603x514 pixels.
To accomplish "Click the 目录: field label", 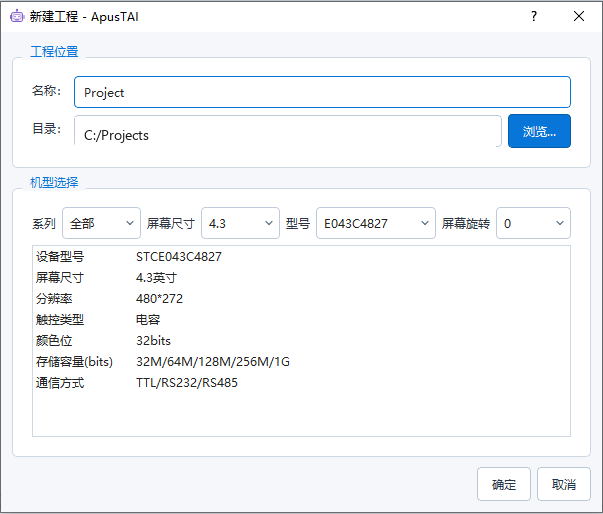I will point(46,129).
